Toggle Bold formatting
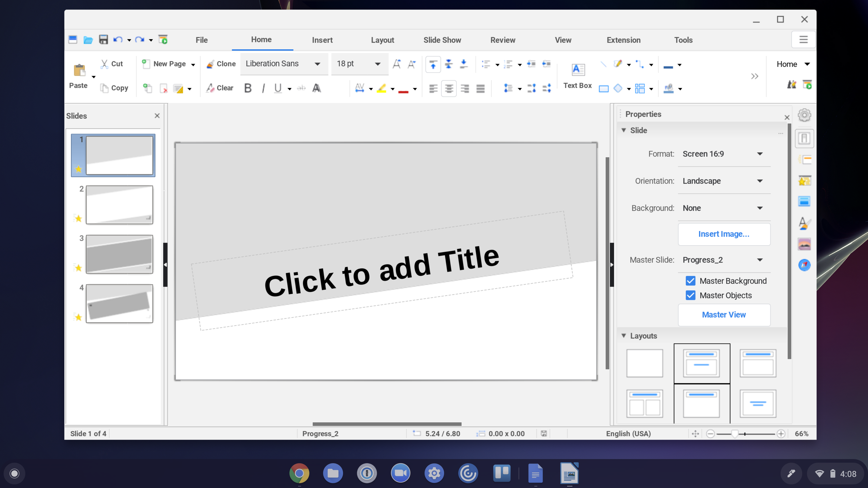 click(248, 88)
